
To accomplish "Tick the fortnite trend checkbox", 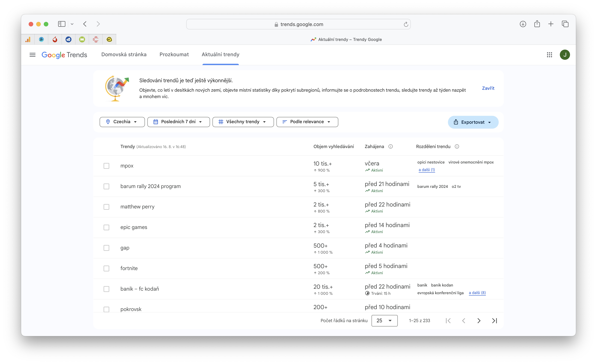I will click(x=106, y=268).
